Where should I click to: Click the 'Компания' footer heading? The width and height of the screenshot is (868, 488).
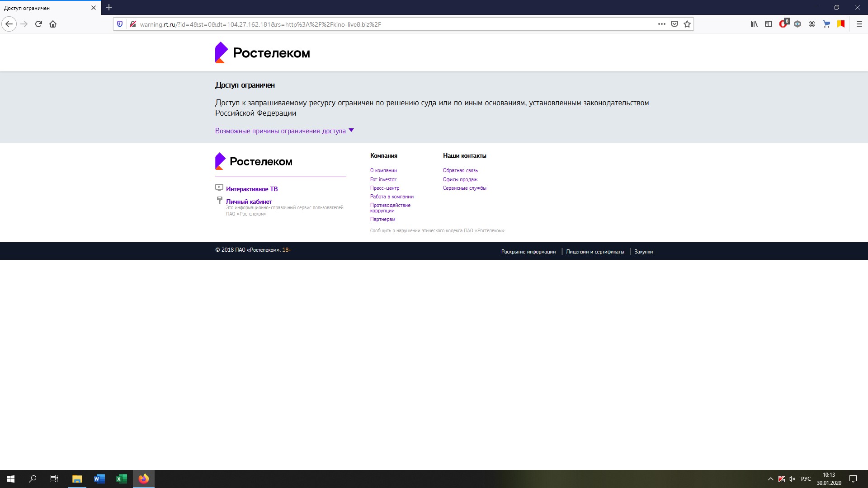(x=384, y=155)
